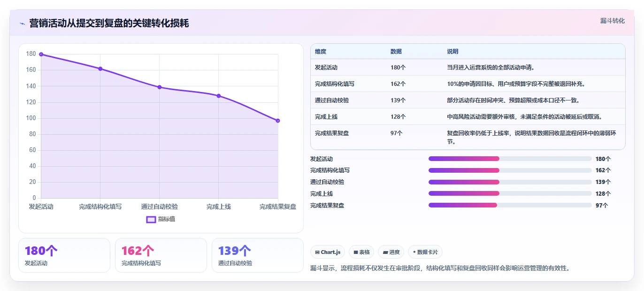Select the 完成结构化填写 data point on the line
The image size is (644, 291).
pos(100,69)
